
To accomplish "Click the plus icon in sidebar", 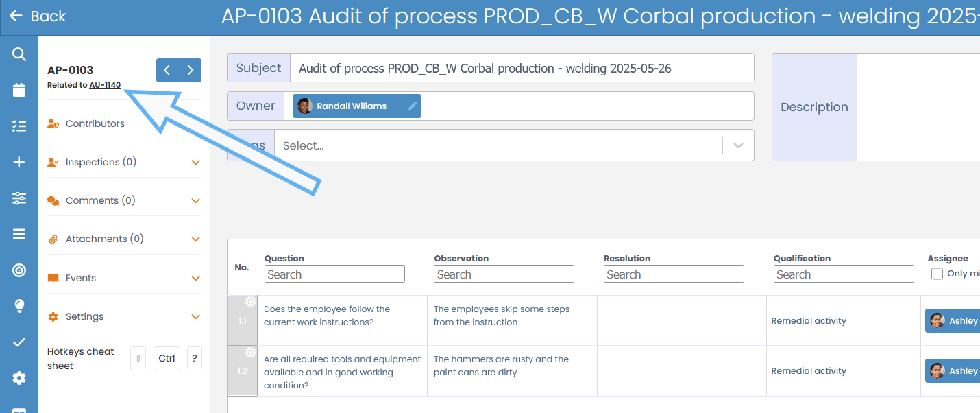I will (x=19, y=162).
